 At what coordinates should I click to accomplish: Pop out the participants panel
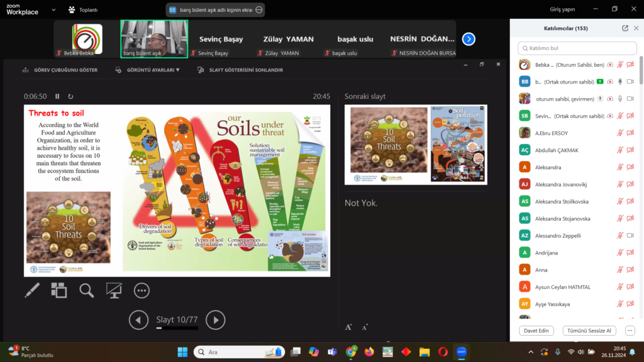coord(625,28)
